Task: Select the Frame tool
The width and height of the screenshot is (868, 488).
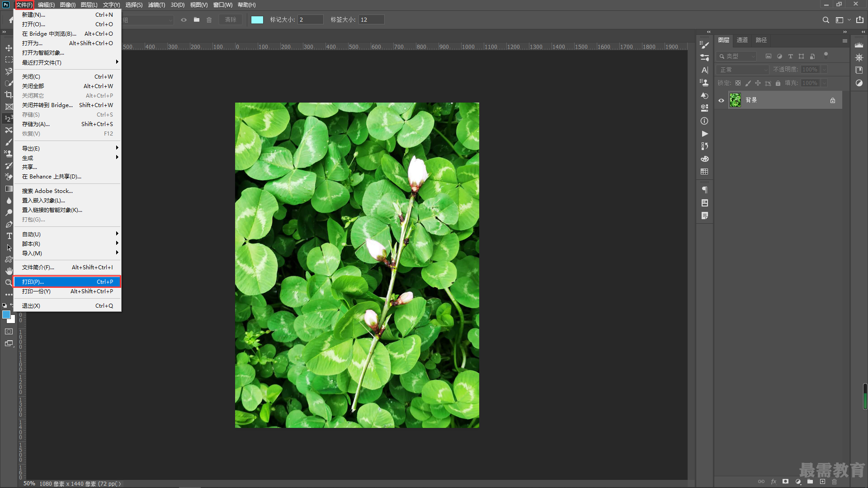Action: pyautogui.click(x=9, y=107)
